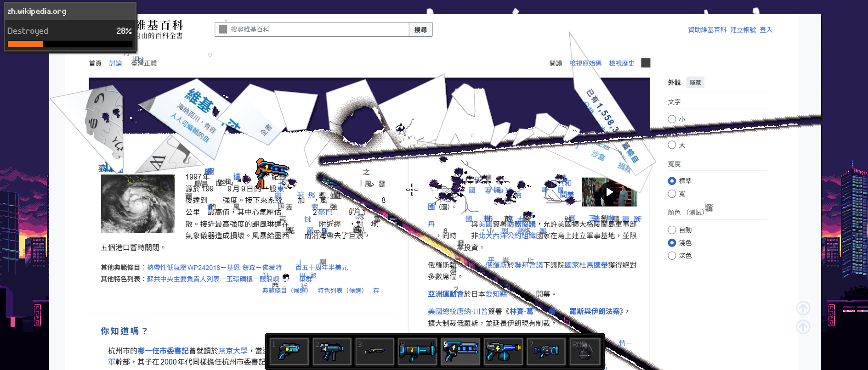
Task: Select weapon slot 7 cannon
Action: (x=545, y=352)
